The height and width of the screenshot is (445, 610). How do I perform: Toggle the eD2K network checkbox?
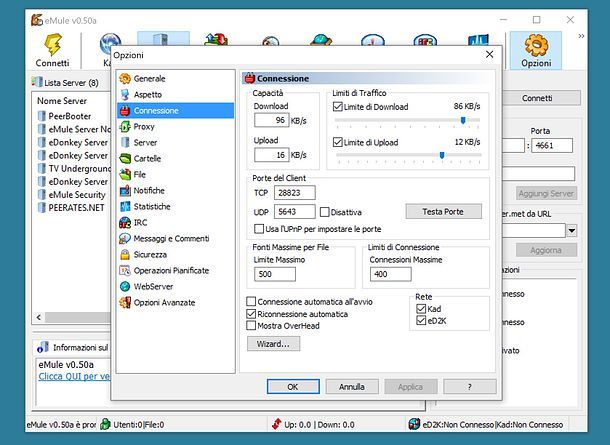421,321
